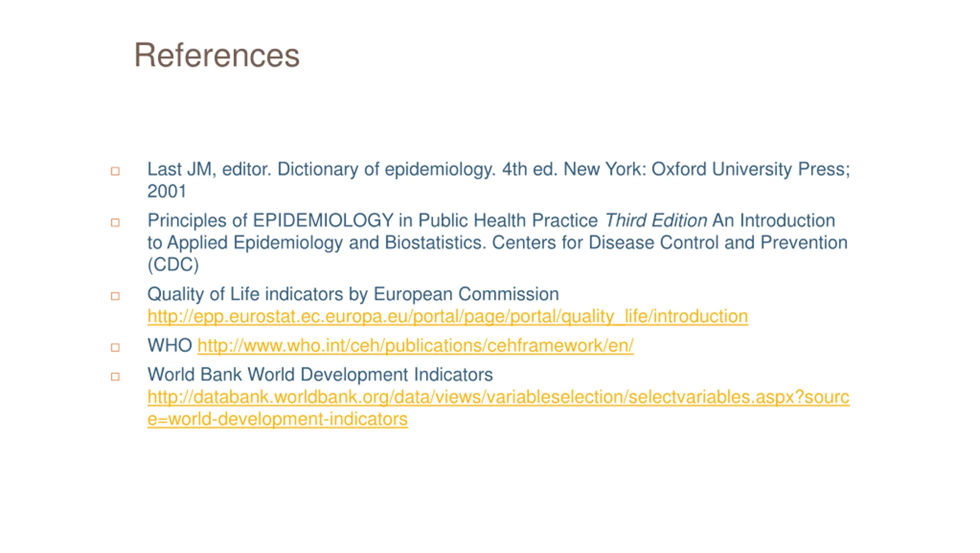Image resolution: width=980 pixels, height=553 pixels.
Task: Click the year 2001 in first reference
Action: click(167, 191)
